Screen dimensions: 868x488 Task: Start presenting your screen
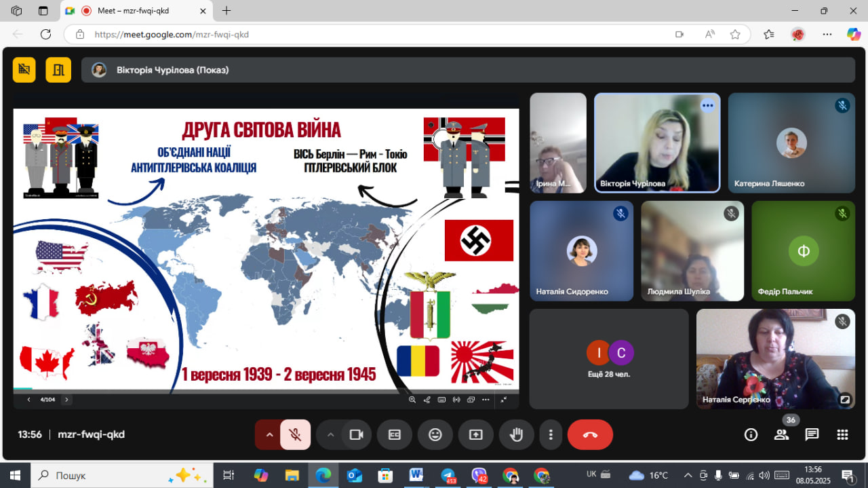pos(476,434)
